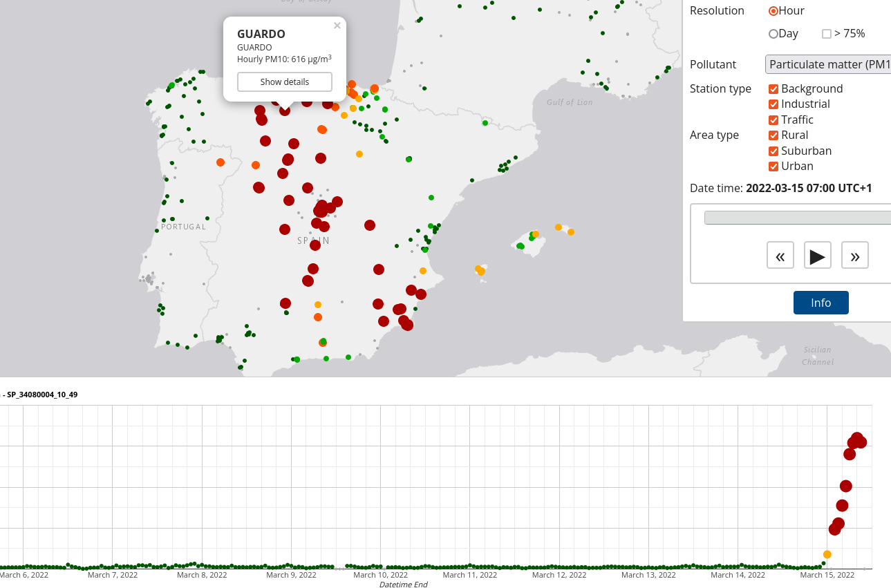Screen dimensions: 891x588
Task: Toggle the Traffic station type checkbox
Action: pos(773,120)
